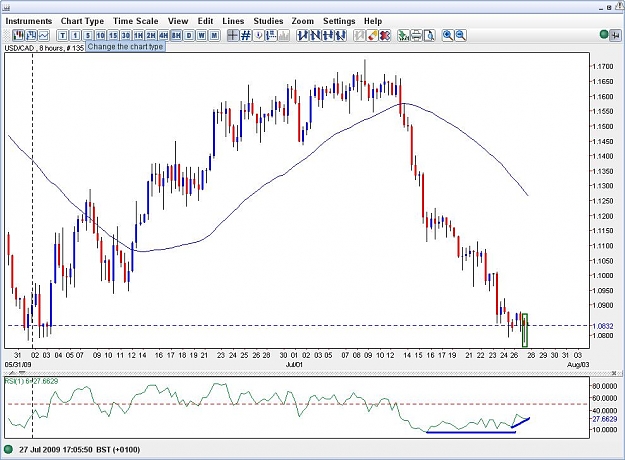Click the 1.1700 price axis label
This screenshot has width=625, height=460.
point(602,66)
